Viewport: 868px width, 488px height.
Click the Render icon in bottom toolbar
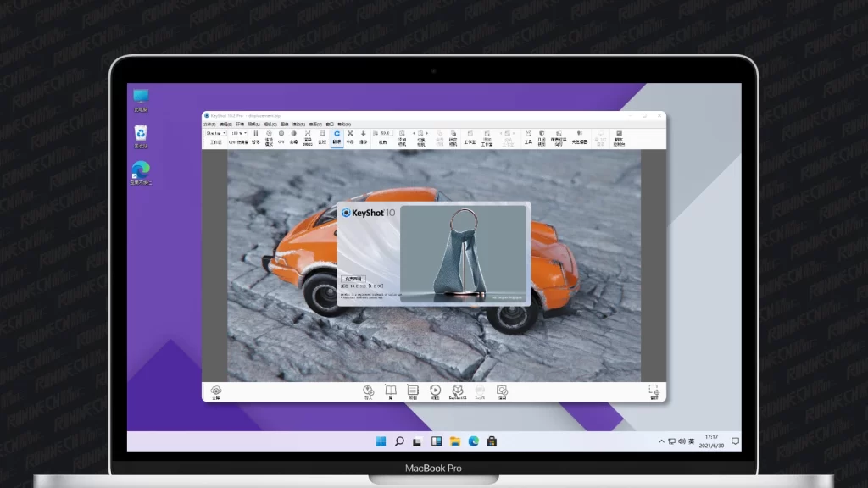click(502, 391)
